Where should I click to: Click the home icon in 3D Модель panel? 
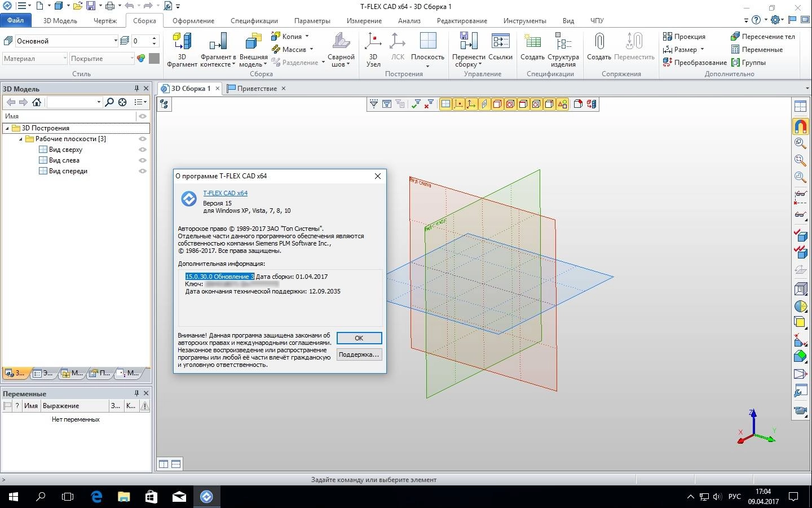pyautogui.click(x=37, y=102)
